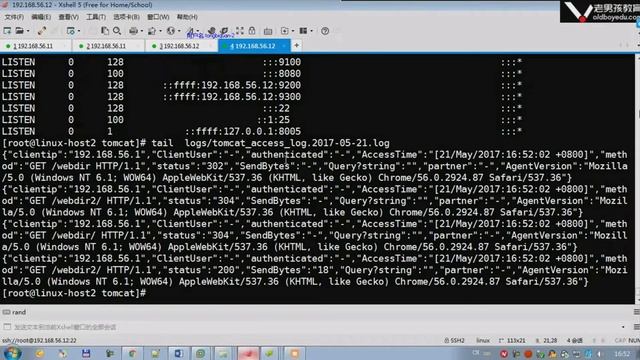This screenshot has width=640, height=360.
Task: Open the compose bar dropdown arrow
Action: (x=623, y=327)
